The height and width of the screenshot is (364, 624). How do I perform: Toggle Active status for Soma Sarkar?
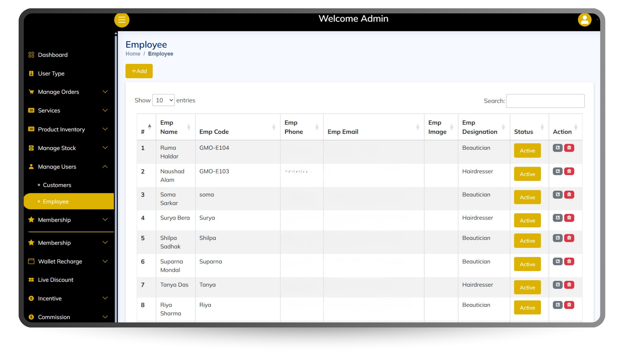(527, 197)
